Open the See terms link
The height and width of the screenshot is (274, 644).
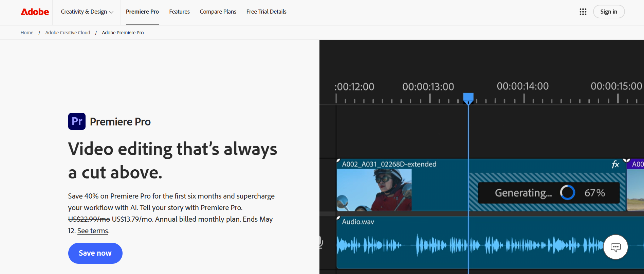point(93,231)
